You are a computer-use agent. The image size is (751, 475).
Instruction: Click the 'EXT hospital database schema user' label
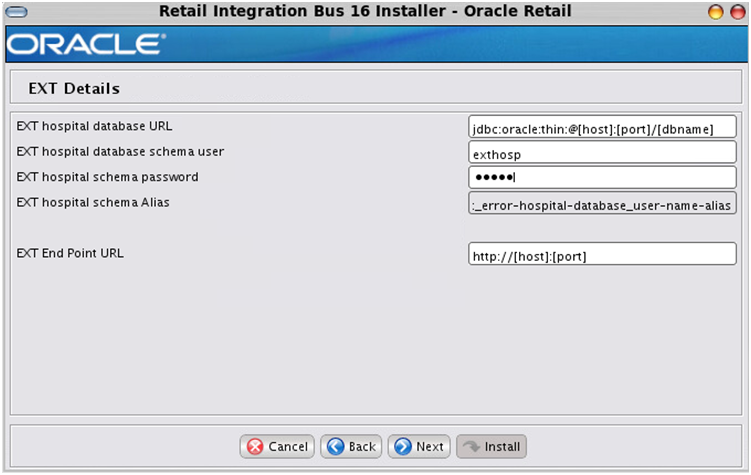pyautogui.click(x=120, y=151)
